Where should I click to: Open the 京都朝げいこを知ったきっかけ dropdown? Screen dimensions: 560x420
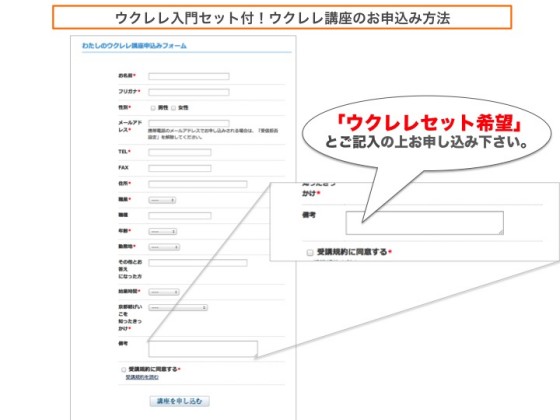coord(178,308)
